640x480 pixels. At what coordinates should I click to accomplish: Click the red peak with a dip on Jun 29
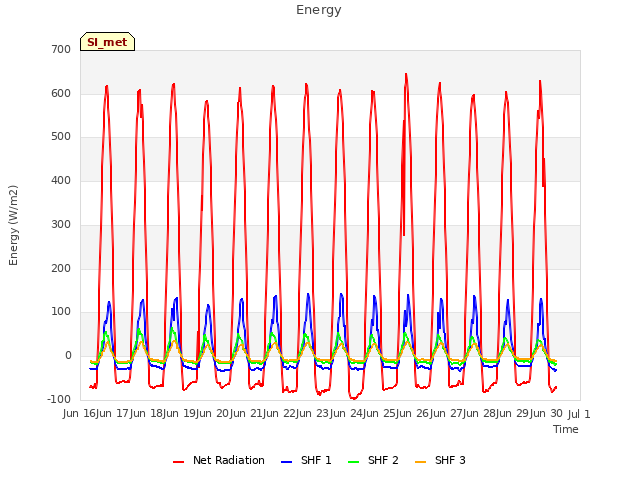point(540,82)
